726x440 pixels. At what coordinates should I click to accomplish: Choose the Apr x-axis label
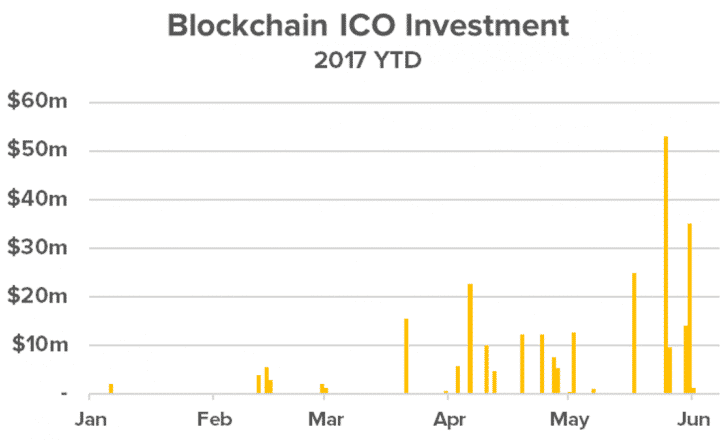447,417
